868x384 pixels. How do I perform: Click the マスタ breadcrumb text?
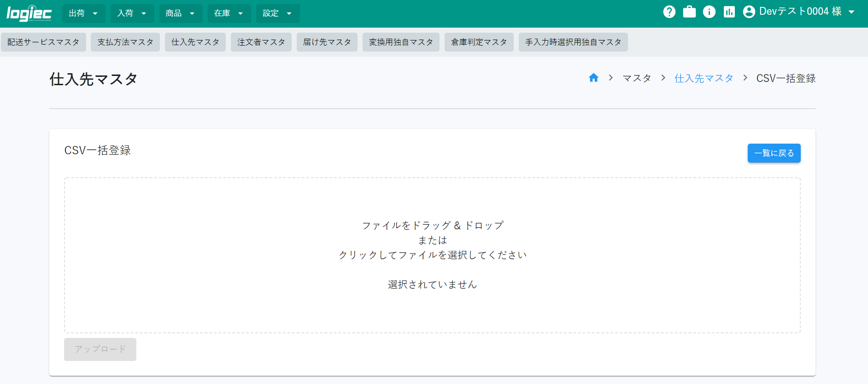click(637, 78)
